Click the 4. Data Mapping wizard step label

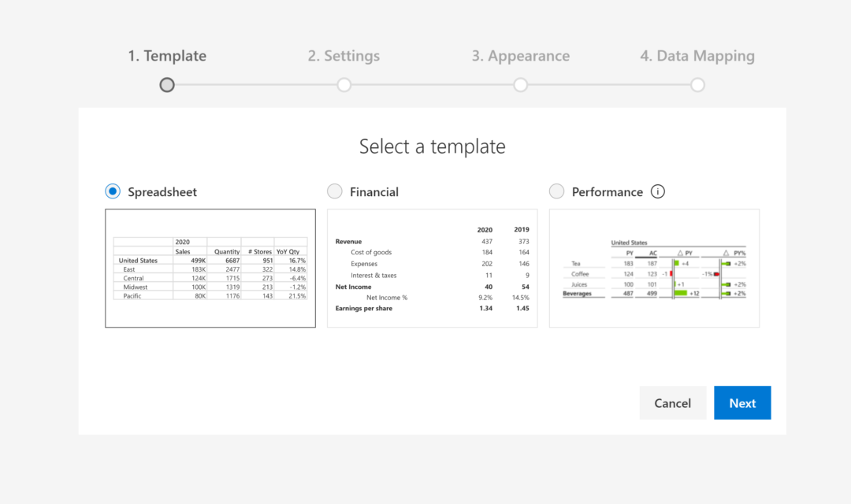[x=697, y=55]
